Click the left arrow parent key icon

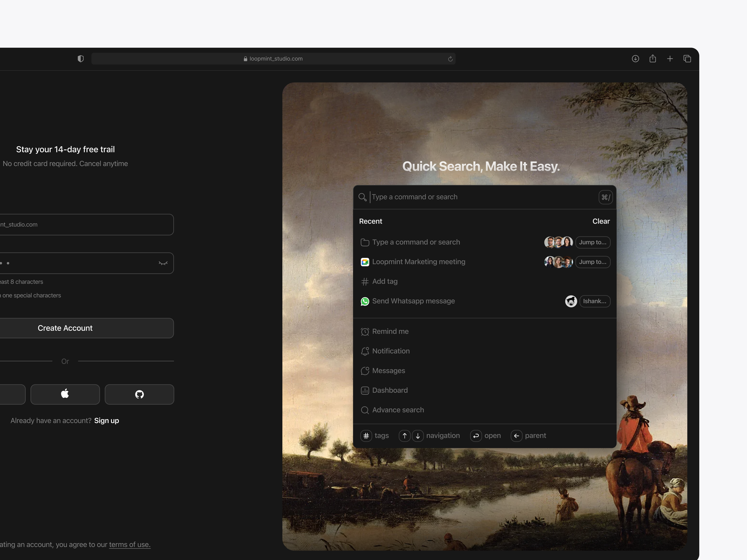(516, 436)
